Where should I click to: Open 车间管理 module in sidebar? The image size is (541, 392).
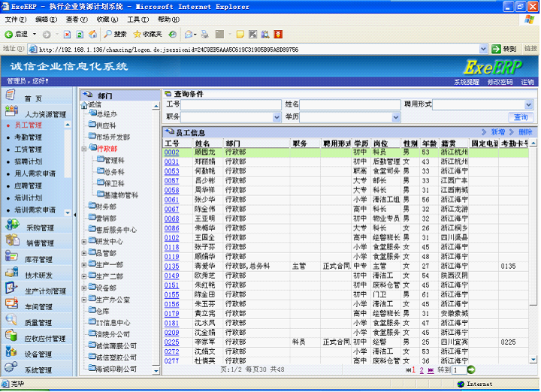[38, 307]
